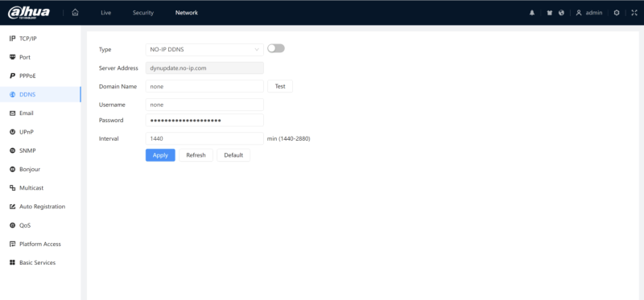Focus the Domain Name field

(204, 87)
